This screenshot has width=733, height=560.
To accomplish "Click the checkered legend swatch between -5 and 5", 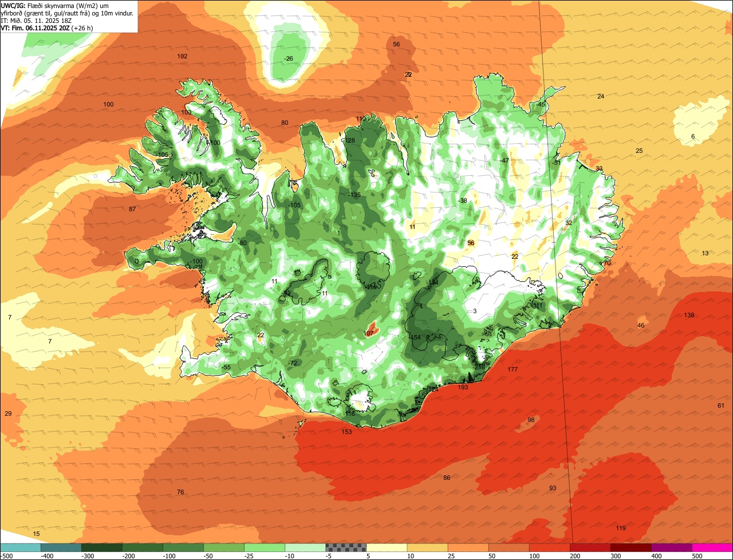I will click(x=346, y=547).
